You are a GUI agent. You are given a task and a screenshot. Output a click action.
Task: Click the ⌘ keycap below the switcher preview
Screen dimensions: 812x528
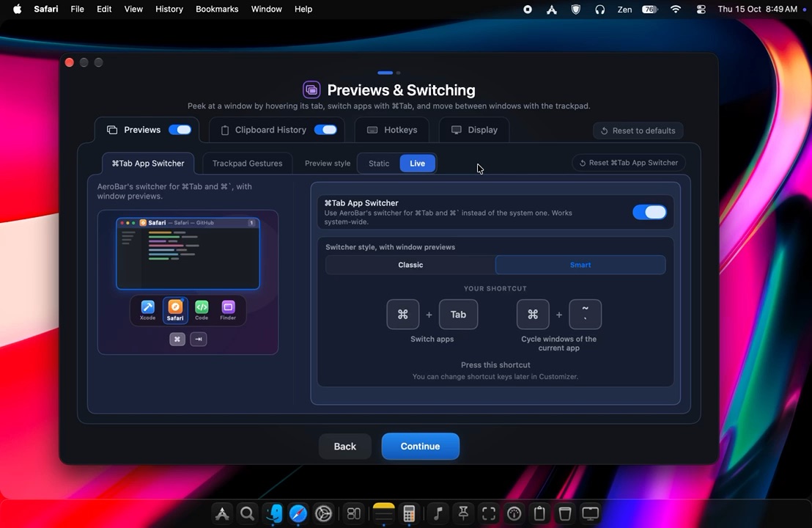tap(177, 339)
